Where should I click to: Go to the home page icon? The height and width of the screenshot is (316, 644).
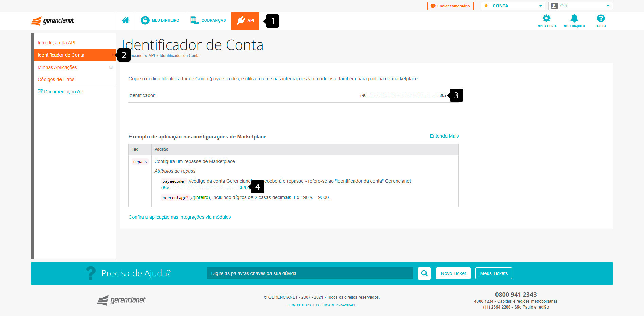coord(126,21)
